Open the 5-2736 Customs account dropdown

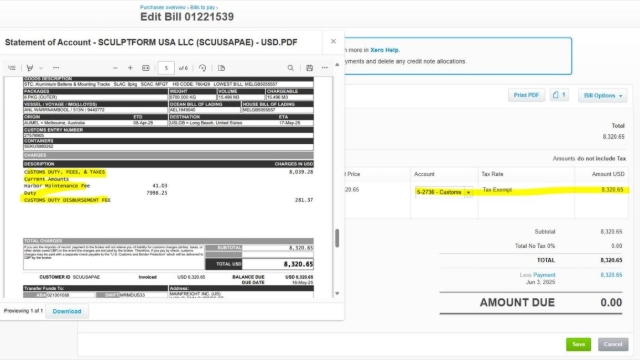(469, 192)
